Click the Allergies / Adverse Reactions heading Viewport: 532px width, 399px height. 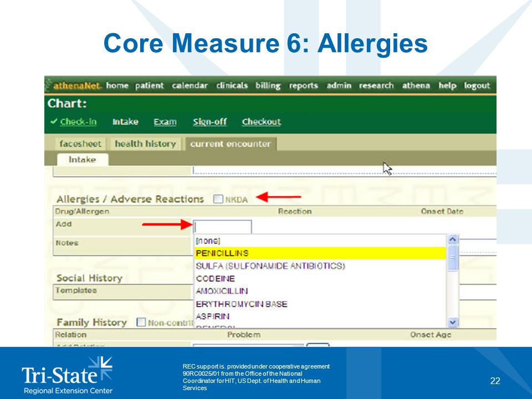(130, 199)
